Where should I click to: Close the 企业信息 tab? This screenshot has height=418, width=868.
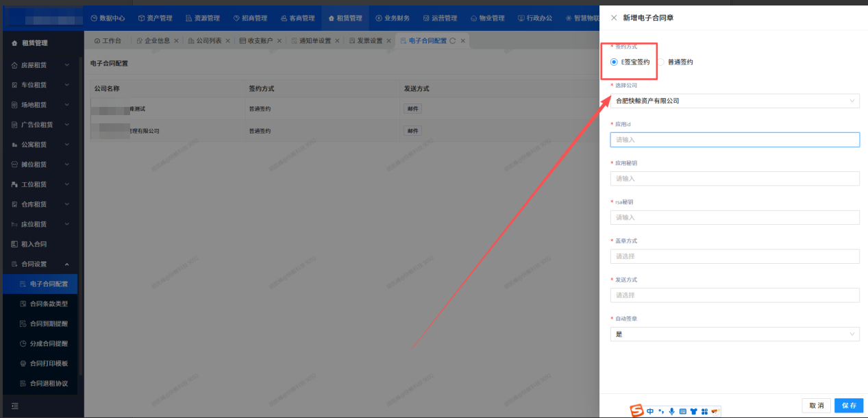click(x=176, y=41)
